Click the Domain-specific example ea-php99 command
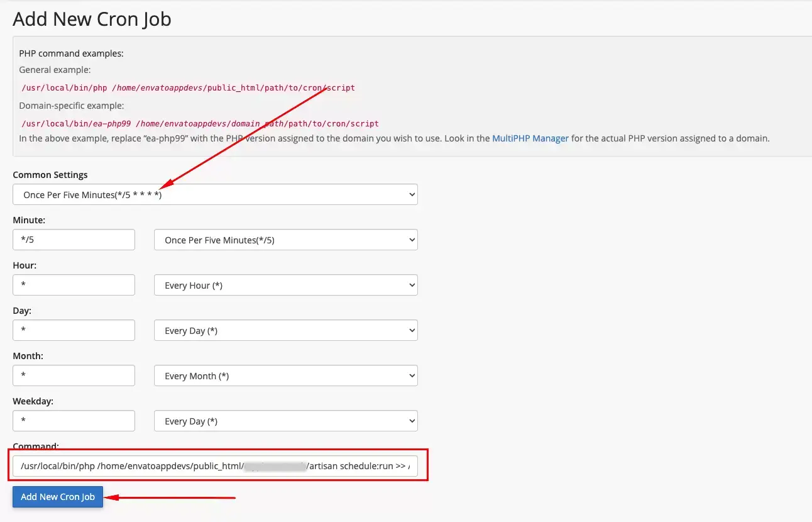Screen dimensions: 812x522 click(200, 124)
